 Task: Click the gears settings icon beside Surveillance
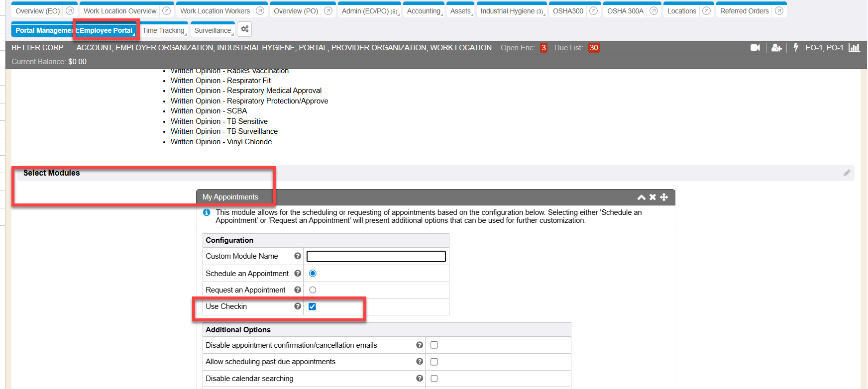pos(244,29)
